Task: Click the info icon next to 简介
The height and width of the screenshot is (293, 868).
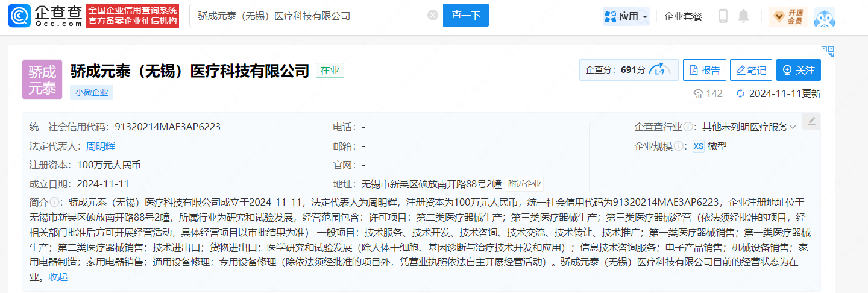Action: click(x=54, y=202)
